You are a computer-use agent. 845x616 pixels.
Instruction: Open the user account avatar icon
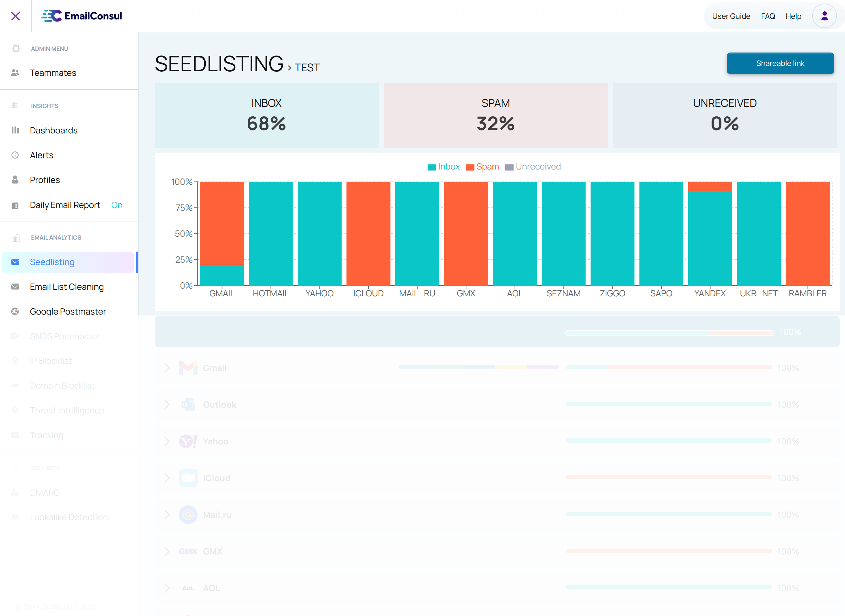[x=824, y=16]
